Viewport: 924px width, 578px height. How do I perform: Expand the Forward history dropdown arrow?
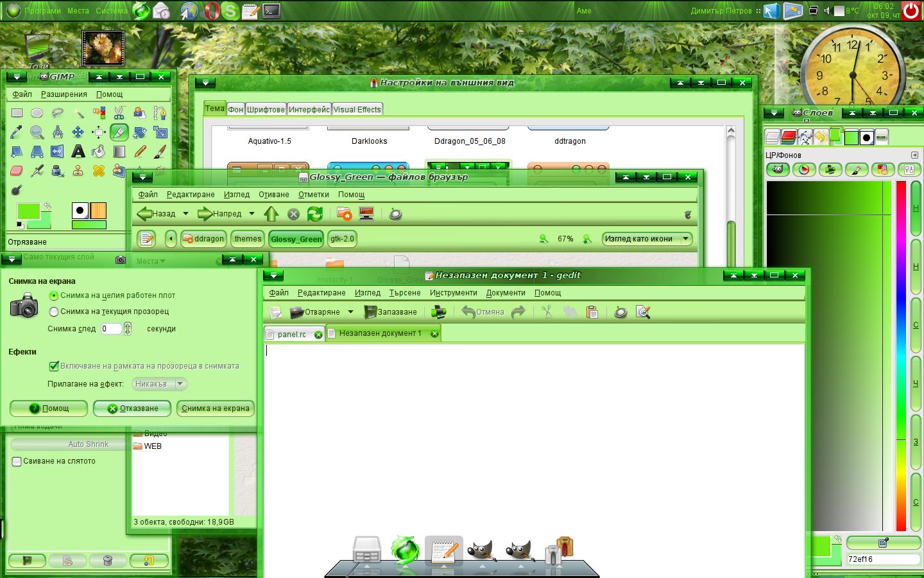(x=252, y=214)
